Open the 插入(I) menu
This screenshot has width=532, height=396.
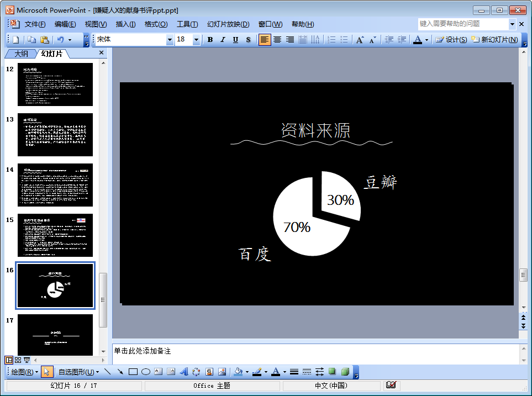pyautogui.click(x=125, y=24)
